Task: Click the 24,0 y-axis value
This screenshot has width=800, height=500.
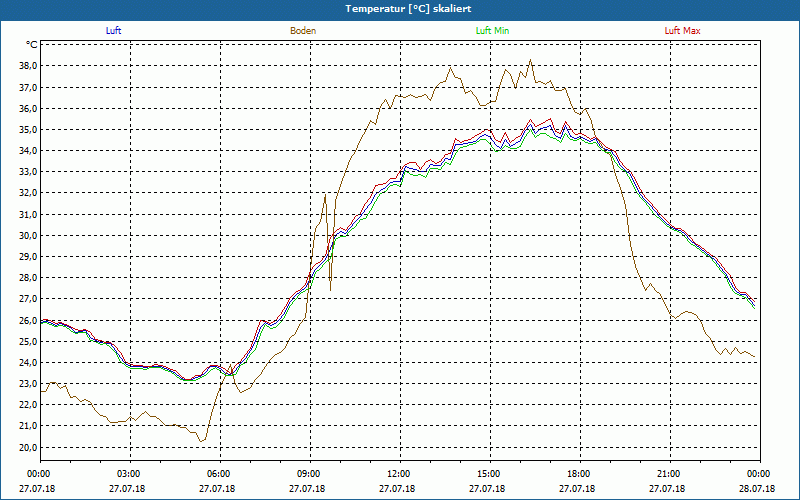Action: 28,363
